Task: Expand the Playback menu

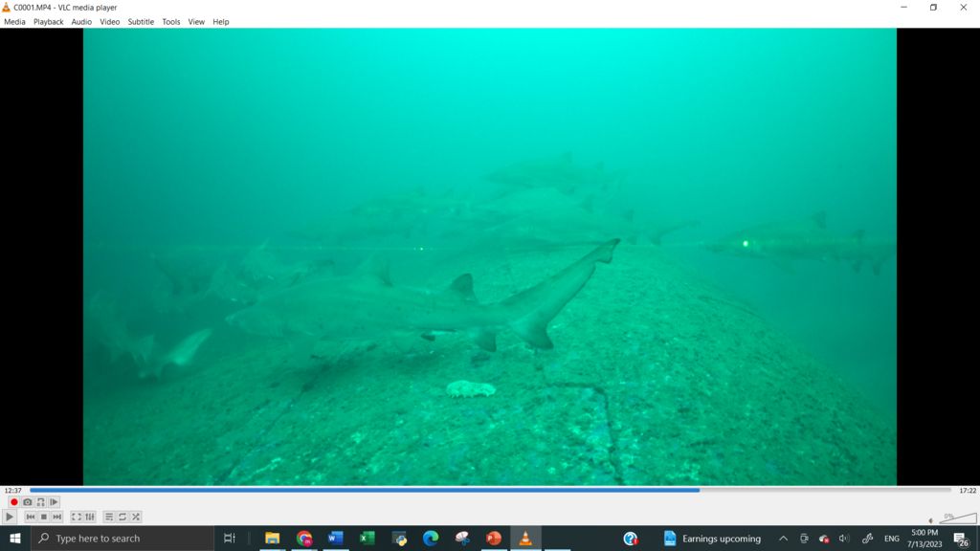Action: [48, 22]
